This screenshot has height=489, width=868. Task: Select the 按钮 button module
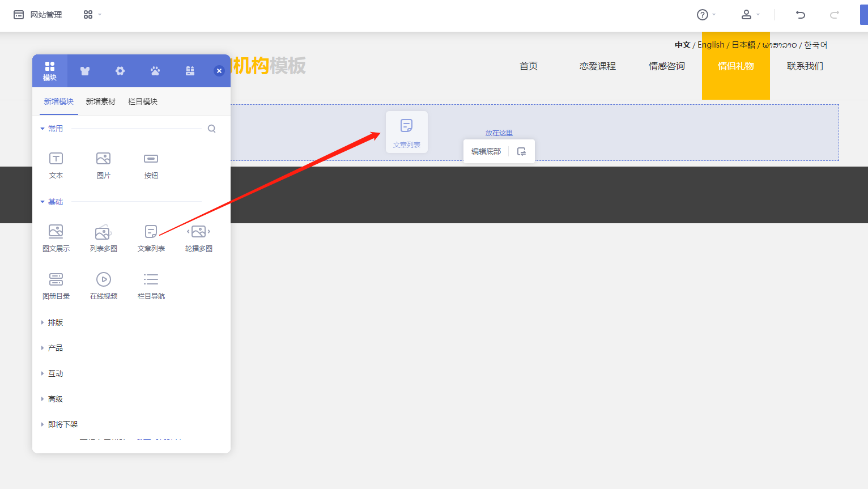pyautogui.click(x=151, y=165)
